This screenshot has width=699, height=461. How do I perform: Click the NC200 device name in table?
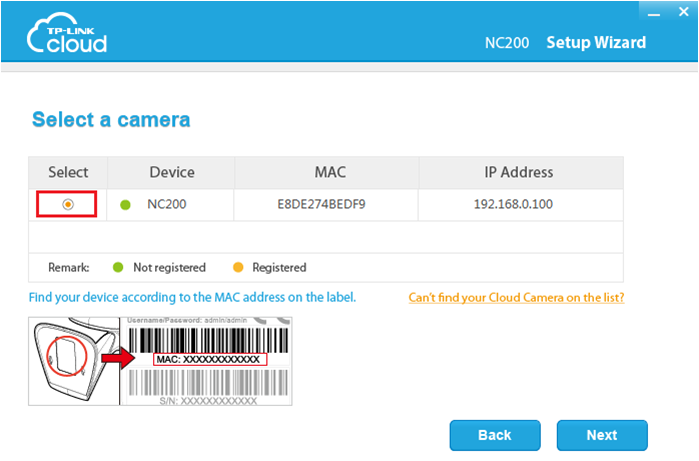click(166, 205)
